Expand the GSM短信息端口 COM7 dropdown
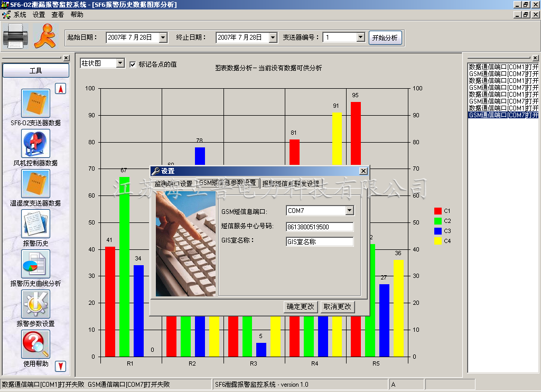The height and width of the screenshot is (392, 541). tap(349, 211)
